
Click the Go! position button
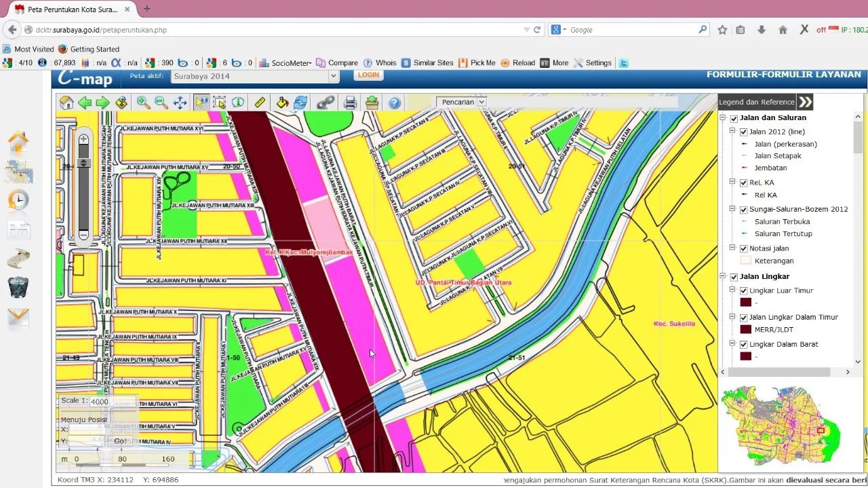(x=120, y=441)
